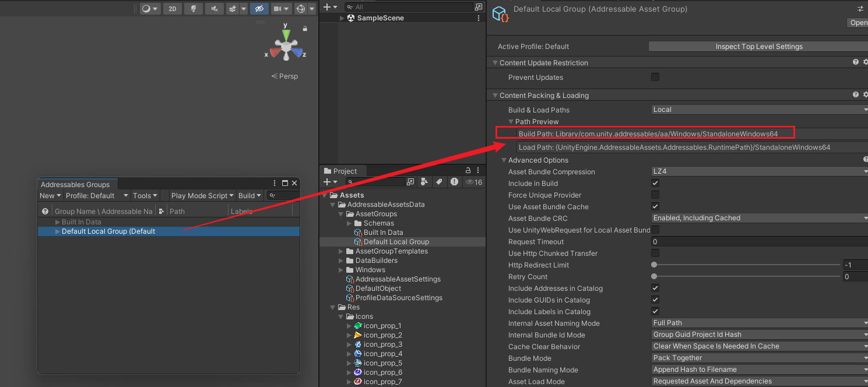The width and height of the screenshot is (868, 387).
Task: Toggle the scene gizmo lock icon
Action: (304, 28)
